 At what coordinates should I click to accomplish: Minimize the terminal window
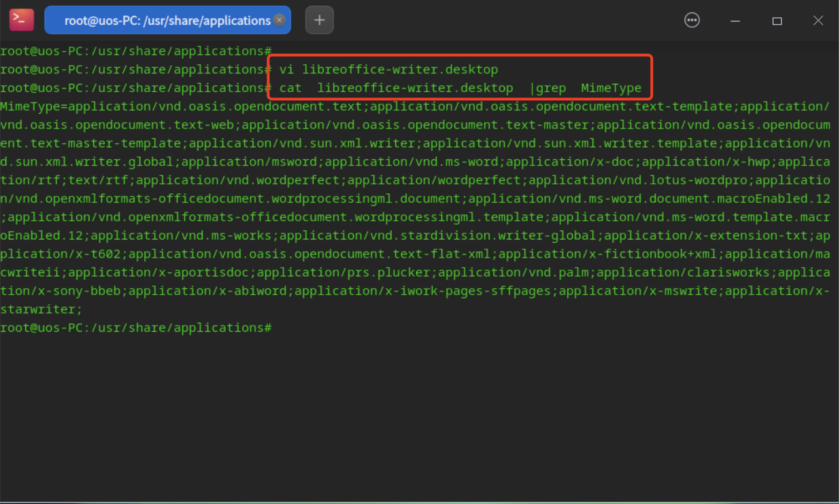click(735, 21)
